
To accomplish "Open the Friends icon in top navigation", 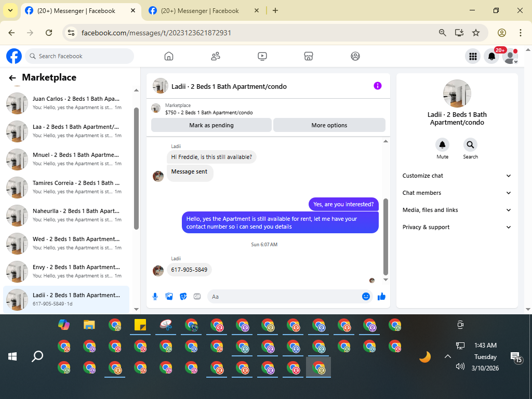I will pos(216,56).
